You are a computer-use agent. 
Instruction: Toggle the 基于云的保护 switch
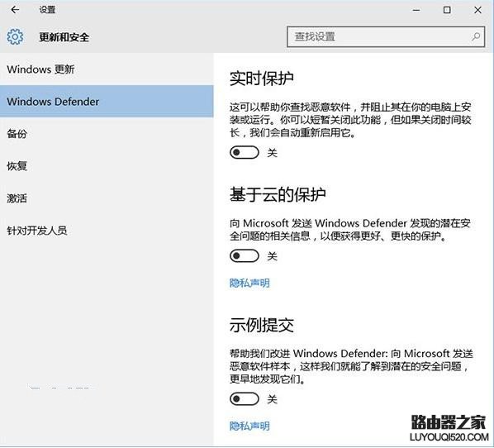245,255
